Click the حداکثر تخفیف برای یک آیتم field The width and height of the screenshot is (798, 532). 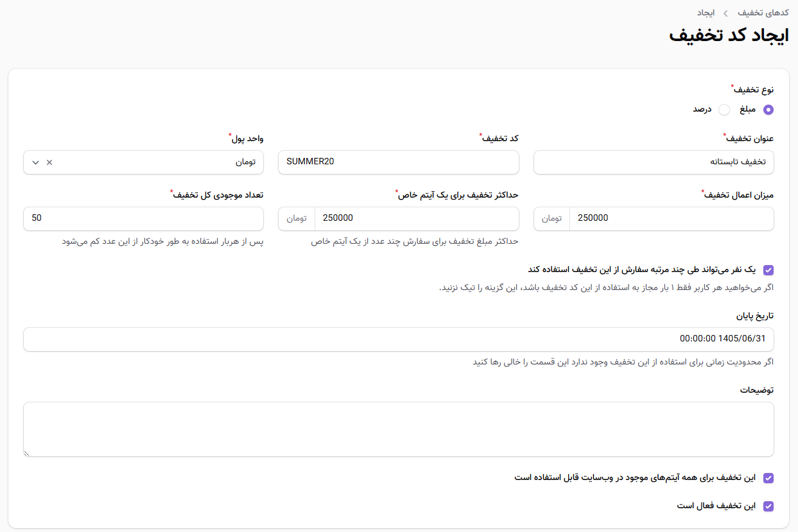(417, 218)
